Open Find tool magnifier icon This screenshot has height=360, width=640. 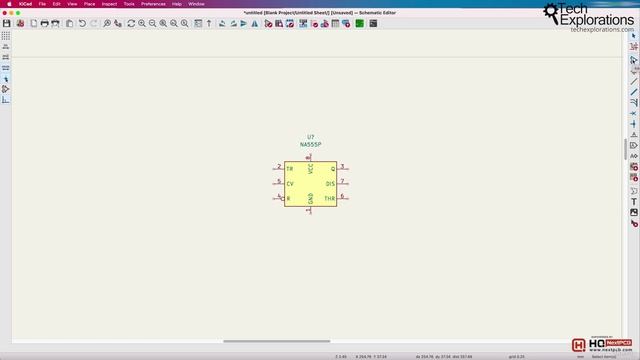(107, 23)
